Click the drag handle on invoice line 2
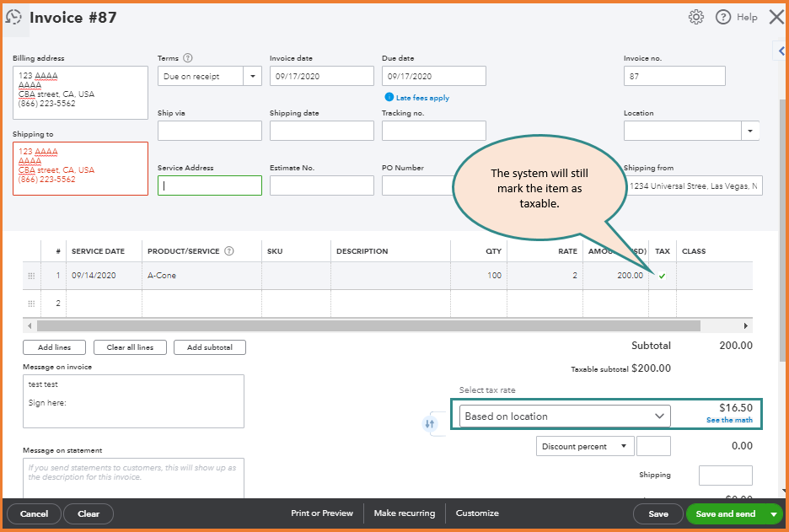789x532 pixels. [x=31, y=302]
